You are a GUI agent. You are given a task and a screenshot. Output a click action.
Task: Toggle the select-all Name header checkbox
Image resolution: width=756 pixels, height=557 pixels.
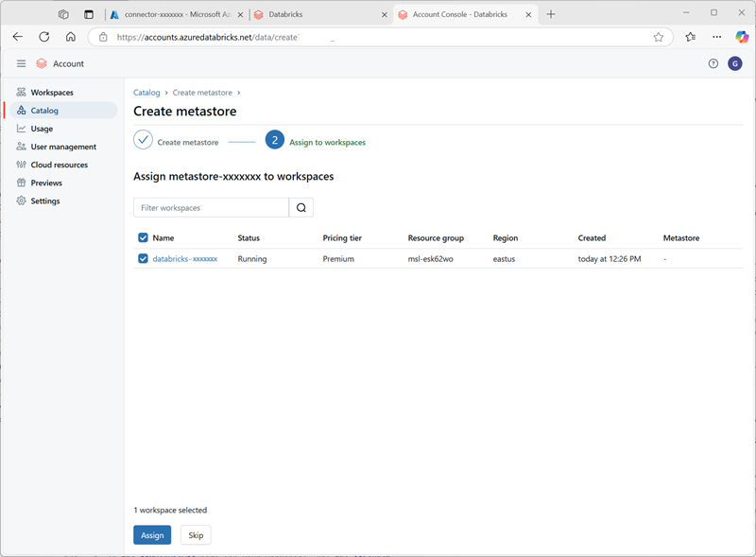coord(143,237)
